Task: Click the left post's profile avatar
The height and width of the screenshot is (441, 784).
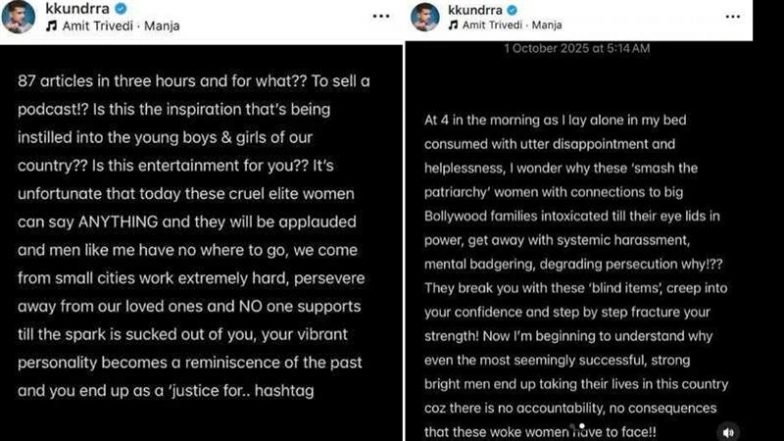Action: pos(17,17)
